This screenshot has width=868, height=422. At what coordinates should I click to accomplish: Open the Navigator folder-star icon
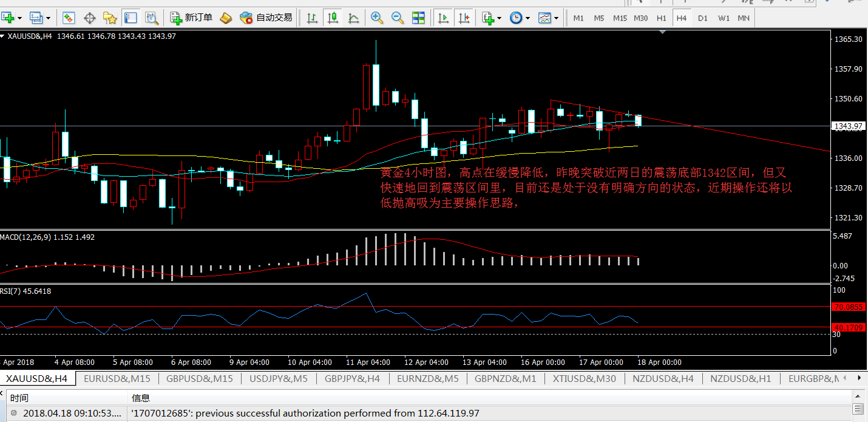pyautogui.click(x=110, y=18)
